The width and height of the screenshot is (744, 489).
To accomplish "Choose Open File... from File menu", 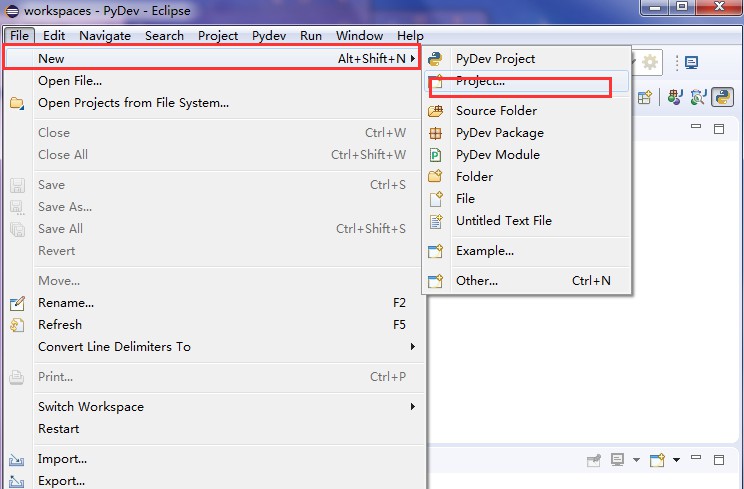I will tap(214, 81).
